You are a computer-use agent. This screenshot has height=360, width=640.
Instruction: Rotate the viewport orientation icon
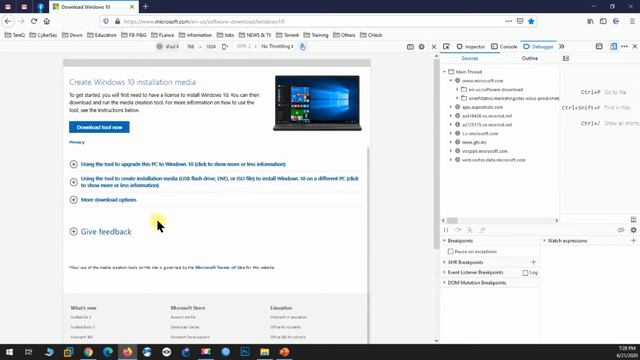tap(225, 47)
